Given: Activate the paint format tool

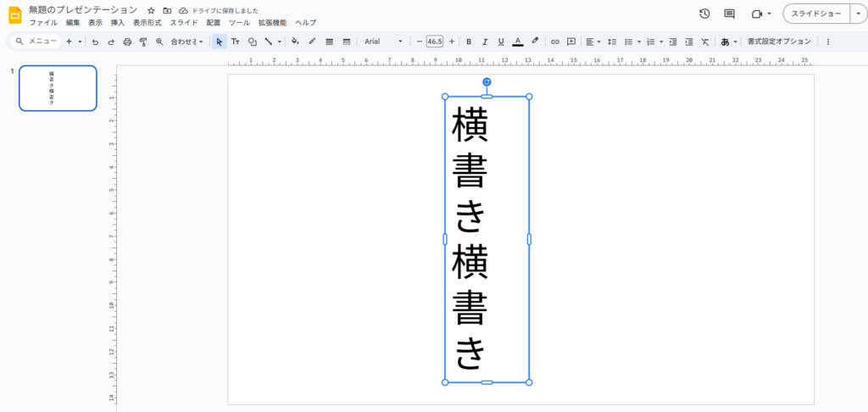Looking at the screenshot, I should click(x=143, y=41).
